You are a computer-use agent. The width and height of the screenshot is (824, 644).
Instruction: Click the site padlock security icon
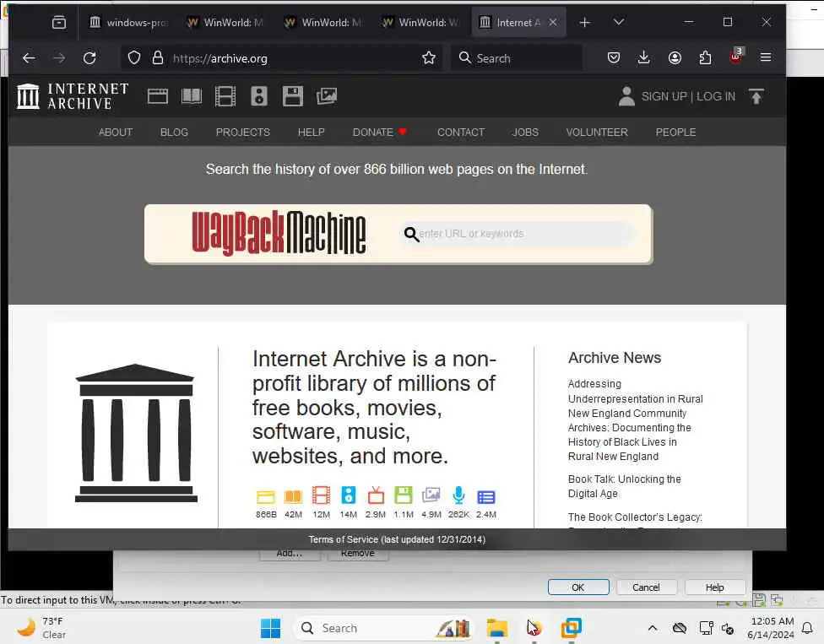pos(158,57)
